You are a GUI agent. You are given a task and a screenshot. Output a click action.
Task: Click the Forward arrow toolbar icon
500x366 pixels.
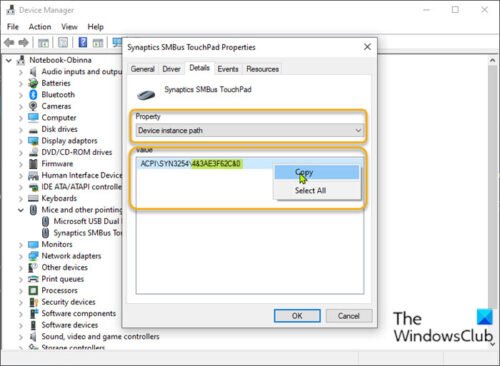[24, 43]
